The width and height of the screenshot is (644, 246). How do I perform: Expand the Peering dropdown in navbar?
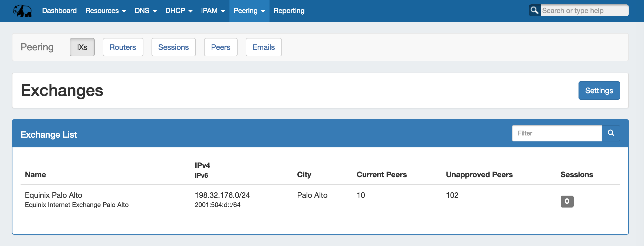coord(249,11)
